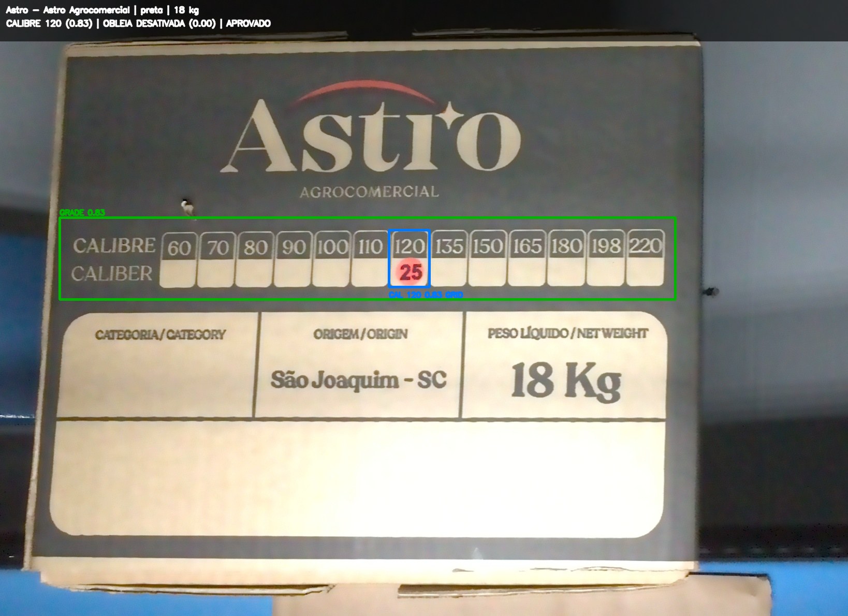Click the CALIBER label
This screenshot has height=616, width=848.
[112, 273]
